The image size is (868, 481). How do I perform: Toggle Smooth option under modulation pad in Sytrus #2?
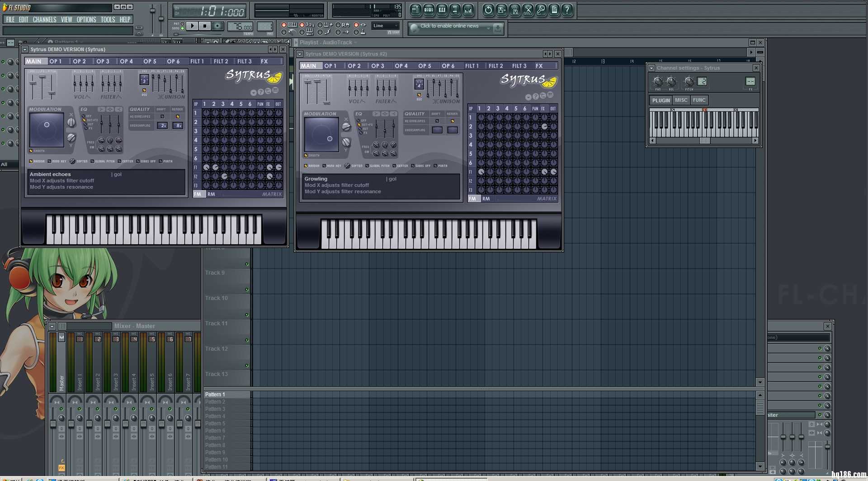[306, 156]
